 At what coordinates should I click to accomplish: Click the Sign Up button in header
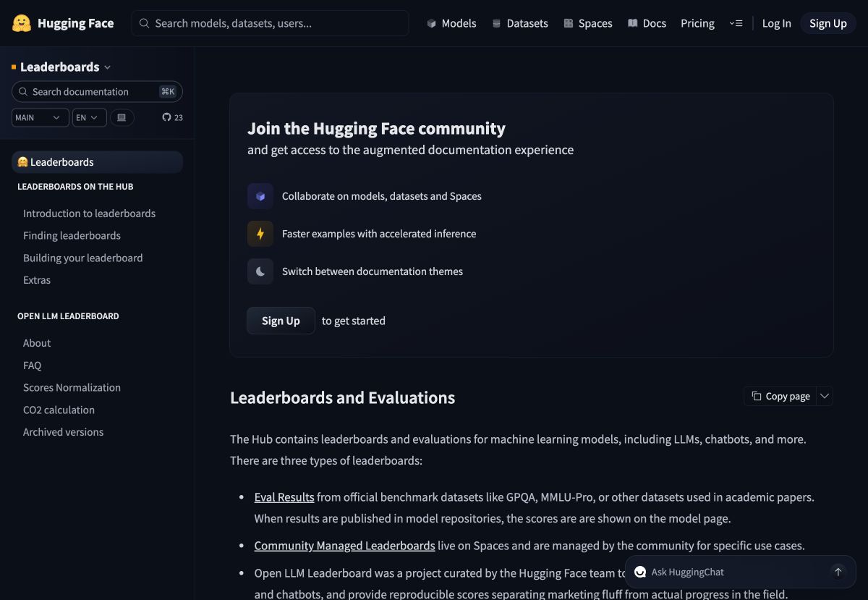(828, 23)
